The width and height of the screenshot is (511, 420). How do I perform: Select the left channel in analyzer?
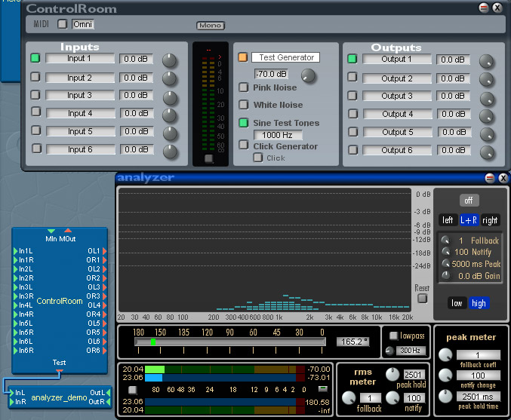(x=448, y=220)
